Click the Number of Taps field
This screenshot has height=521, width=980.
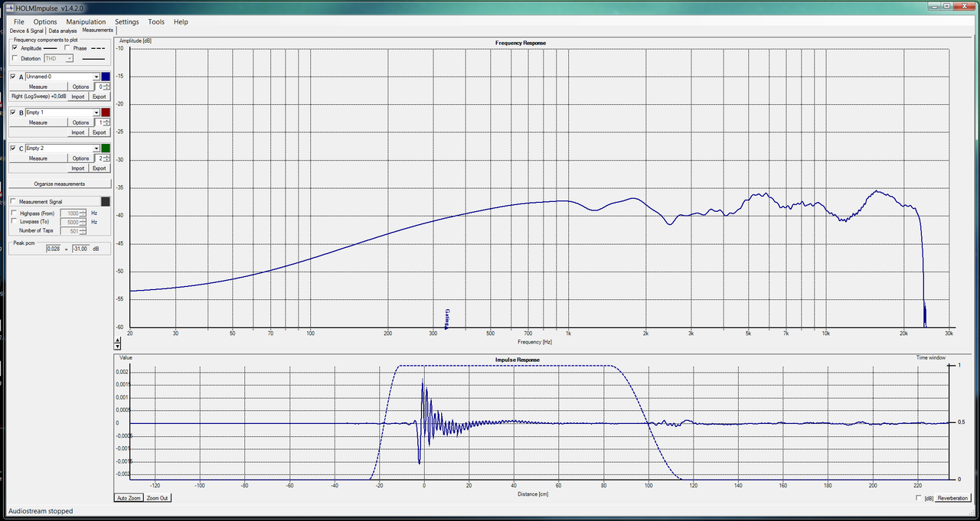click(x=72, y=230)
